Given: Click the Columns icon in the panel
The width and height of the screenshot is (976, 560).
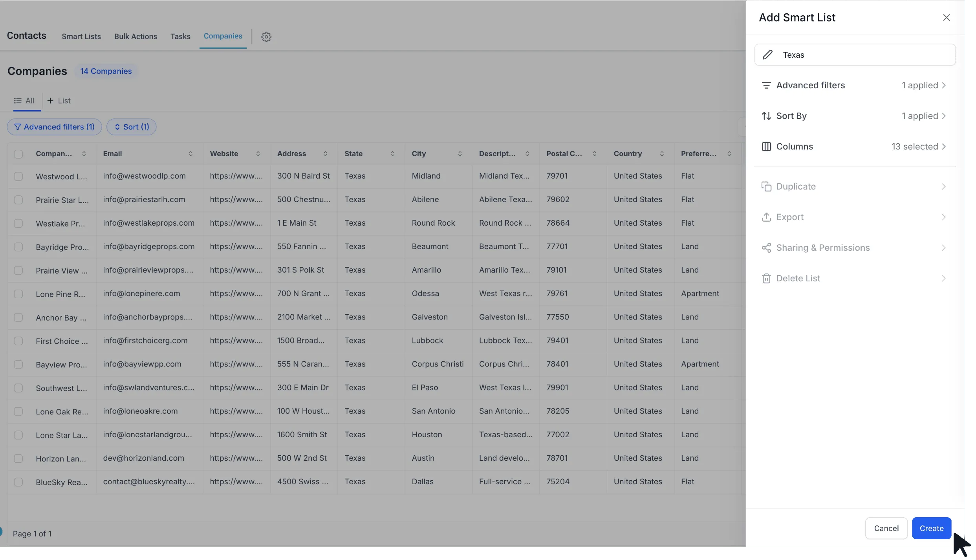Looking at the screenshot, I should [x=766, y=146].
